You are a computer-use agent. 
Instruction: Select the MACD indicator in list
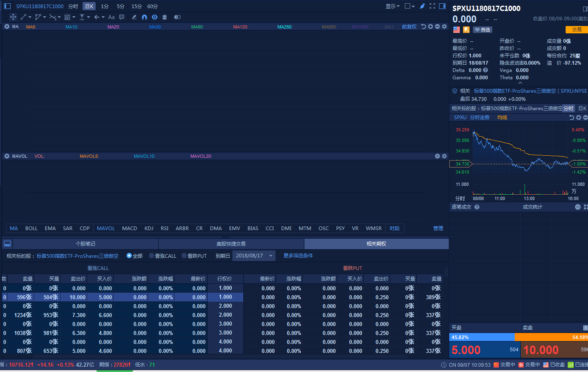coord(129,228)
